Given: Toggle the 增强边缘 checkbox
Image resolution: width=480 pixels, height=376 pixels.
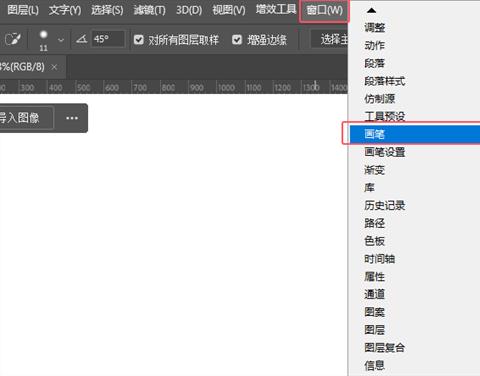Looking at the screenshot, I should pos(237,40).
